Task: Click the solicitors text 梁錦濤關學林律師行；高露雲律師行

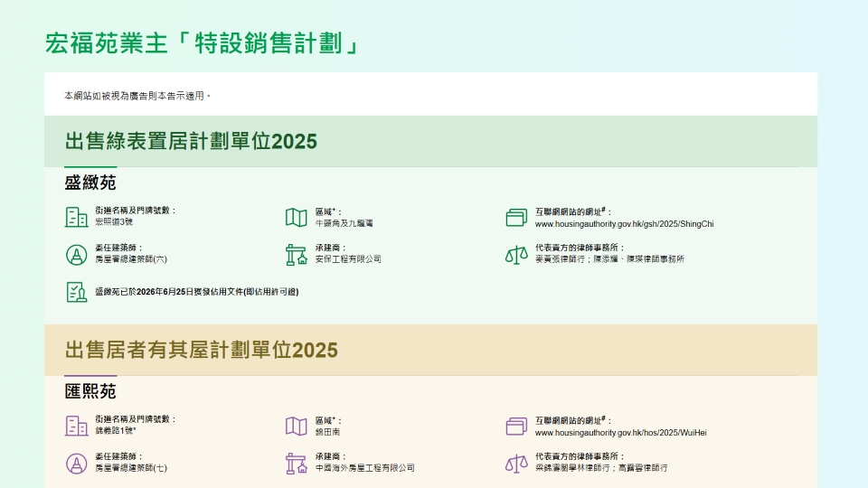Action: 601,467
